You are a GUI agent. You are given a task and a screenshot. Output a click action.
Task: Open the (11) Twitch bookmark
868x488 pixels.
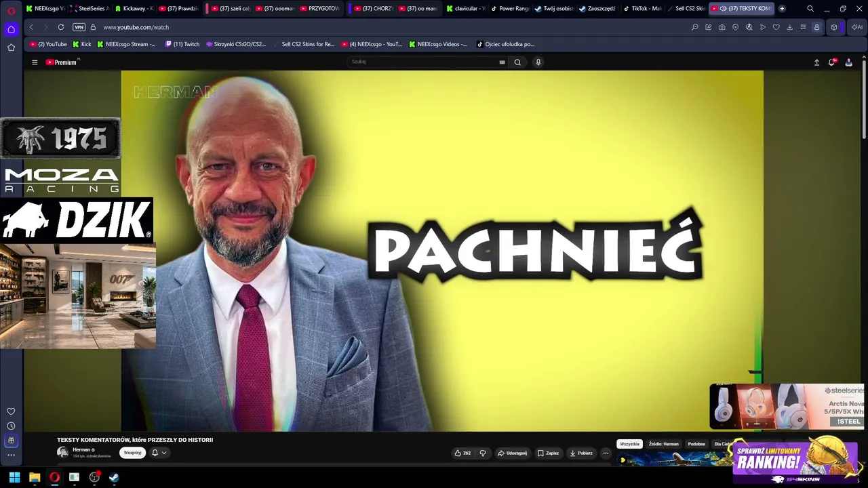point(182,44)
